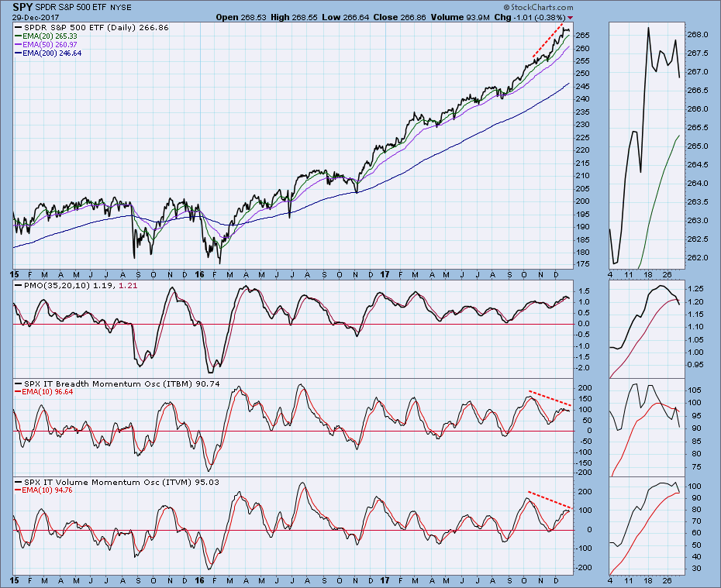This screenshot has height=588, width=721.
Task: Click the 105 label on the ITBM zoom axis
Action: (695, 390)
